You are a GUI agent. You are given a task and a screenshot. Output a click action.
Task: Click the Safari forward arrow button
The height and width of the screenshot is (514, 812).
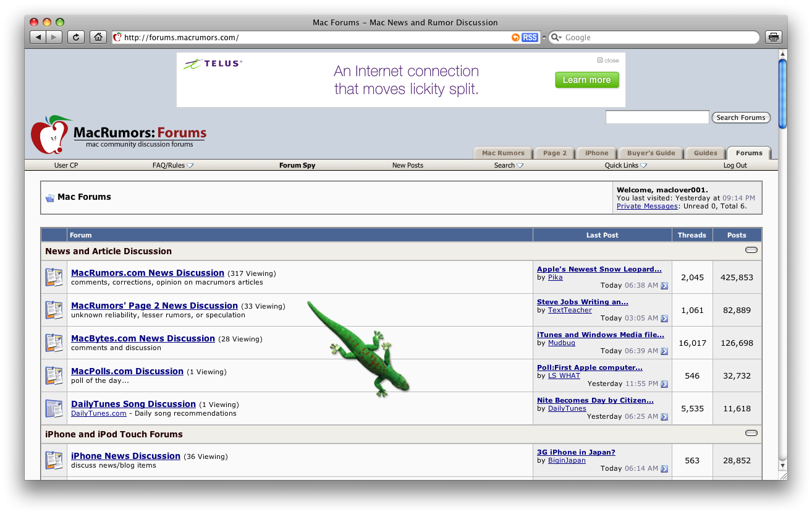click(x=54, y=37)
